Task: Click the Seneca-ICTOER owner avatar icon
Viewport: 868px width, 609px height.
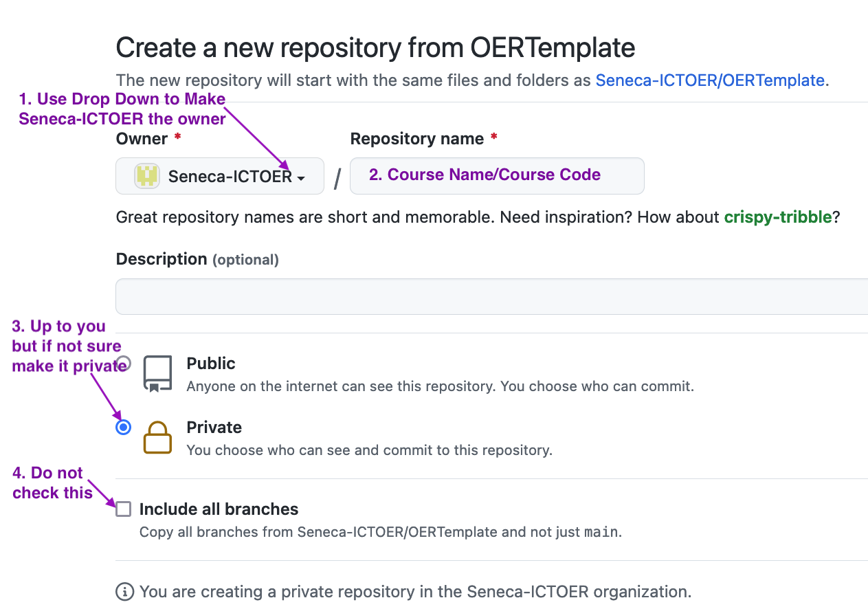Action: click(x=146, y=176)
